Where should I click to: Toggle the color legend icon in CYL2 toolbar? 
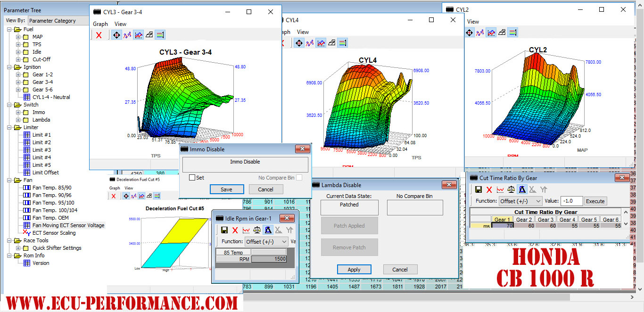coord(513,33)
